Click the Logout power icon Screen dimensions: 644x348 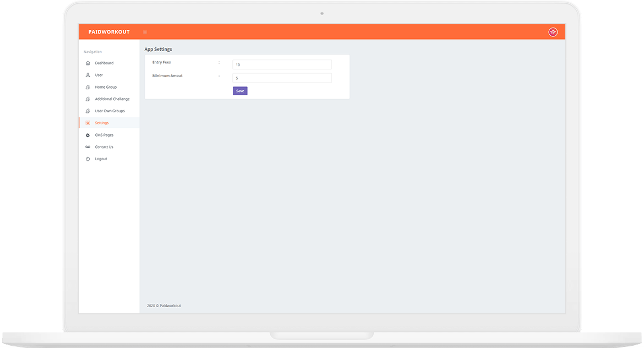[x=88, y=159]
